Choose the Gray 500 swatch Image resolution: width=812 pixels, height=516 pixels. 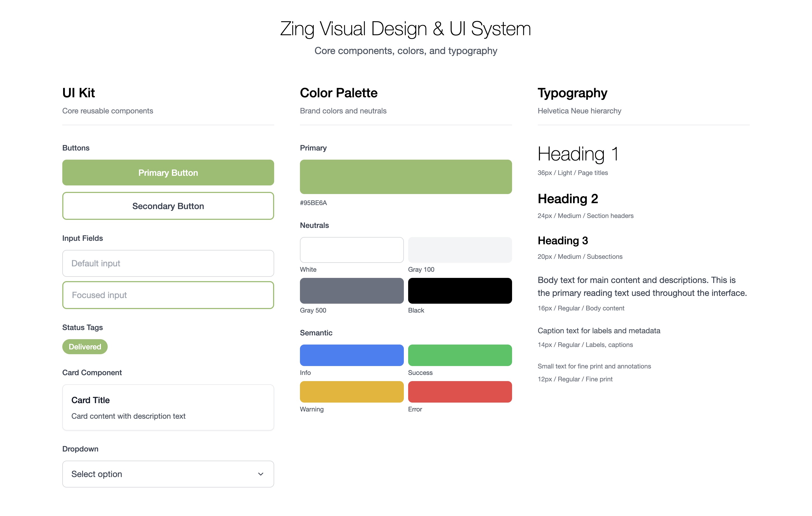pos(352,291)
